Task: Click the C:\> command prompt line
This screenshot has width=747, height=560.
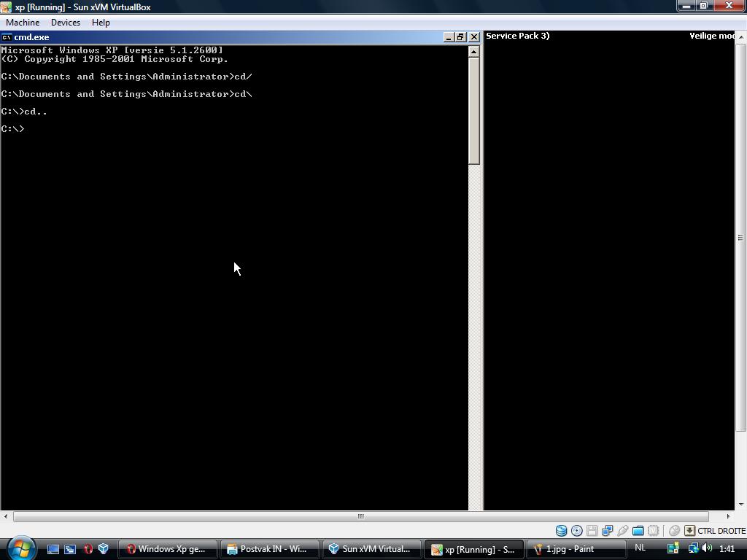Action: 13,129
